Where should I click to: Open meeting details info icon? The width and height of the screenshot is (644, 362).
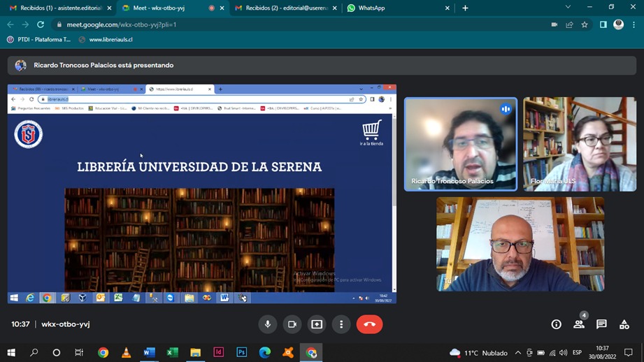556,324
